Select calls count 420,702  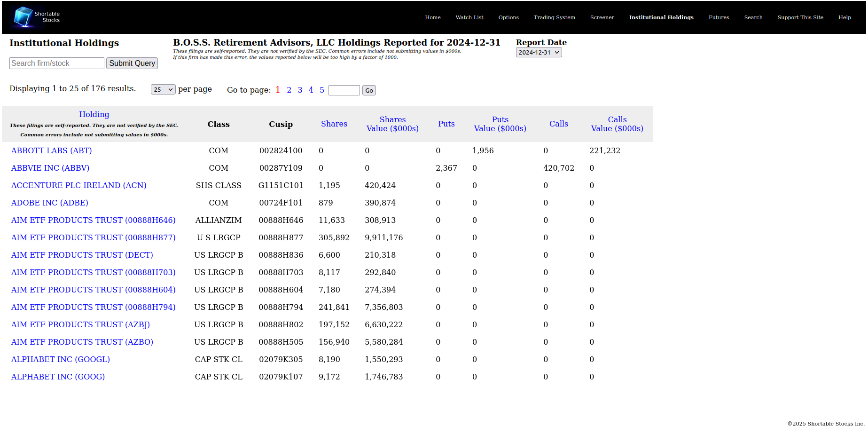tap(559, 168)
